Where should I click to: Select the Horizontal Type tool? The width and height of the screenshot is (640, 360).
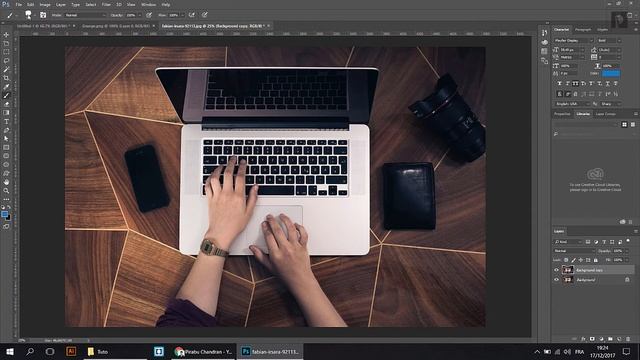point(6,122)
